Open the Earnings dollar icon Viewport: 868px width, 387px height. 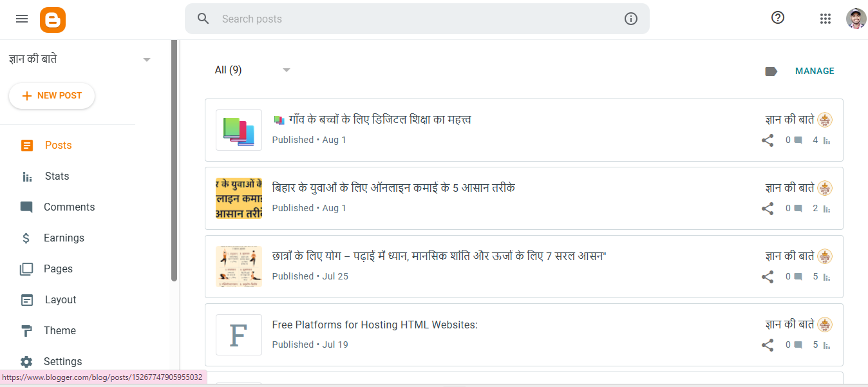click(26, 238)
